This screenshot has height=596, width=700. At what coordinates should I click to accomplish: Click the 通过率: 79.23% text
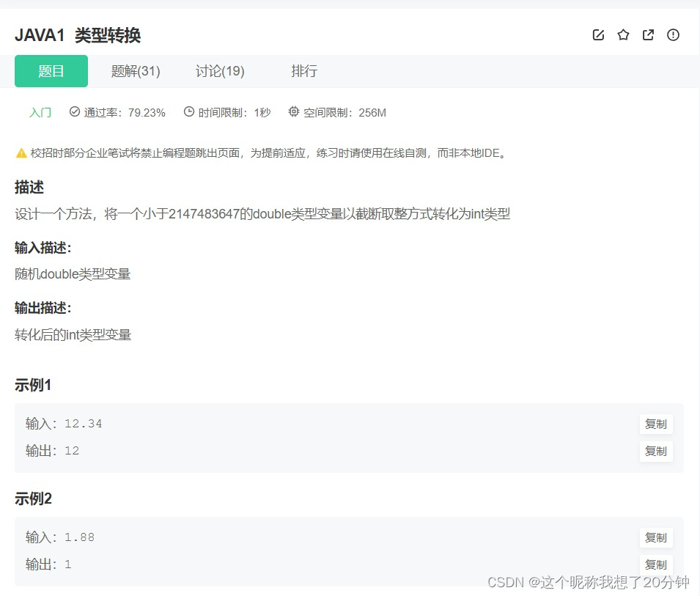(x=125, y=112)
